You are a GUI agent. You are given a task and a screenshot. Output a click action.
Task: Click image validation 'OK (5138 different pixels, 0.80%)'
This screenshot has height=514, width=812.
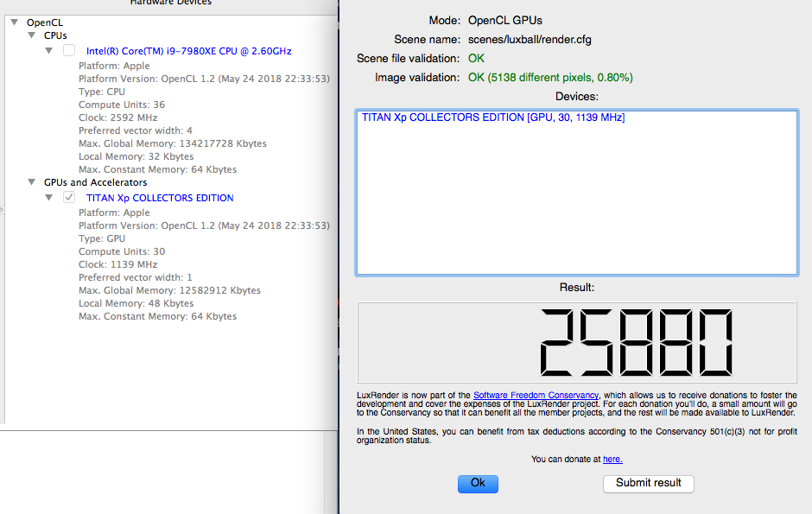click(550, 78)
